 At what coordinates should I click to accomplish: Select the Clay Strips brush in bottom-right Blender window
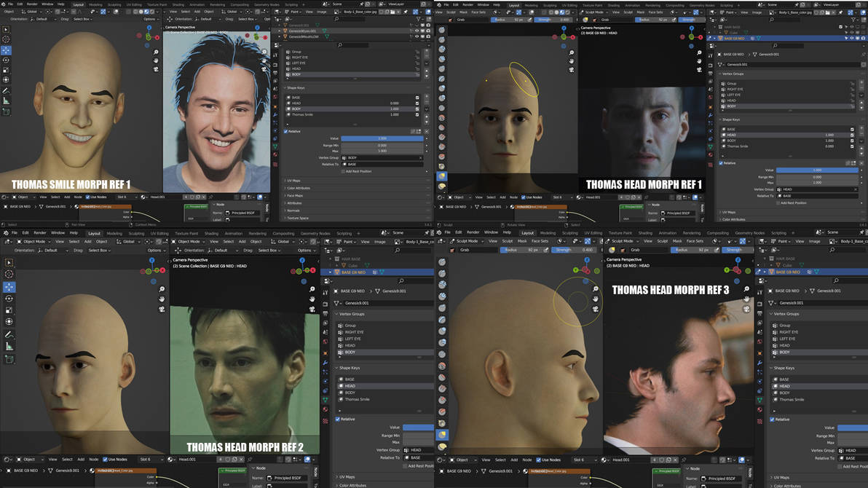[442, 296]
